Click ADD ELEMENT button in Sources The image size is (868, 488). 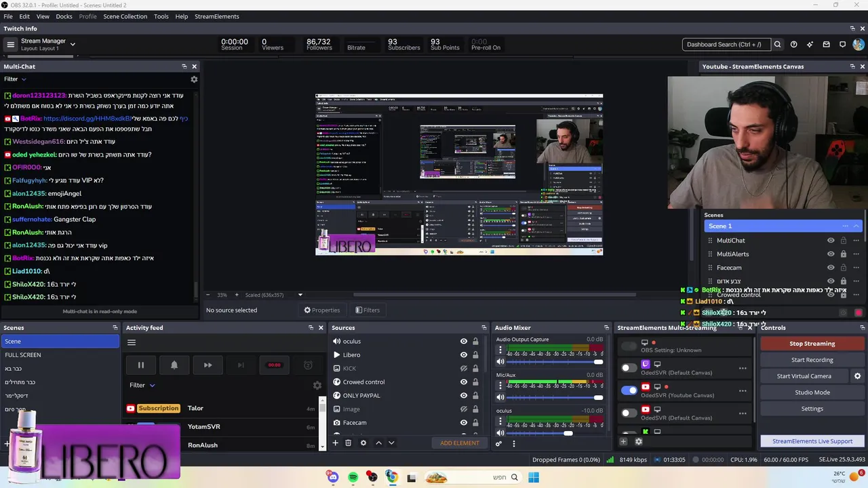pos(460,443)
